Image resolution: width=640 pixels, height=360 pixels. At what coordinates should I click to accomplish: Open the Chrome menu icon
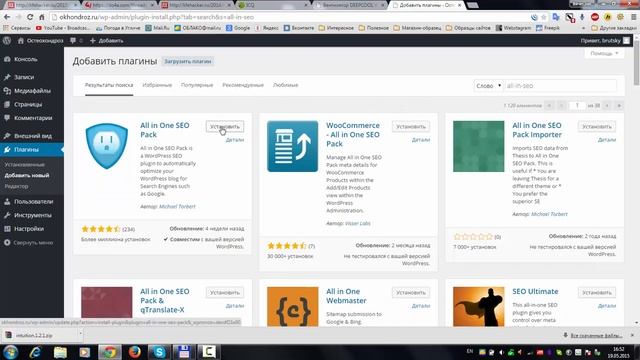(x=633, y=17)
